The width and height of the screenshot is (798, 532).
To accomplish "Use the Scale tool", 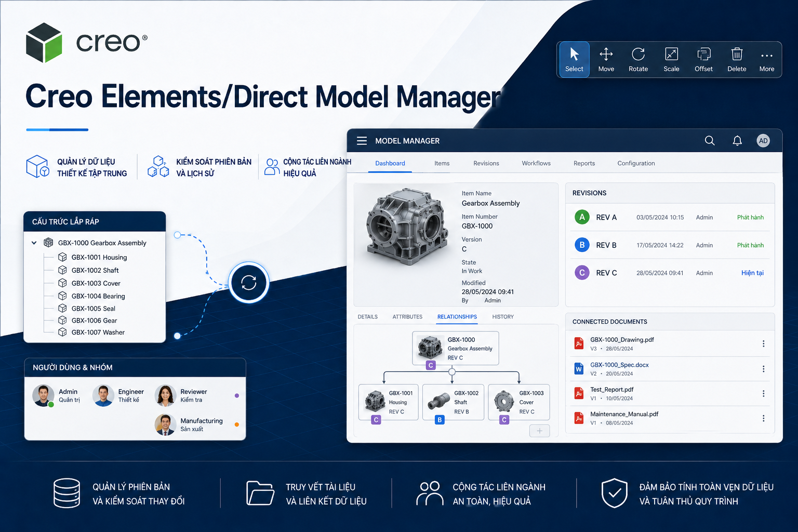I will (671, 60).
